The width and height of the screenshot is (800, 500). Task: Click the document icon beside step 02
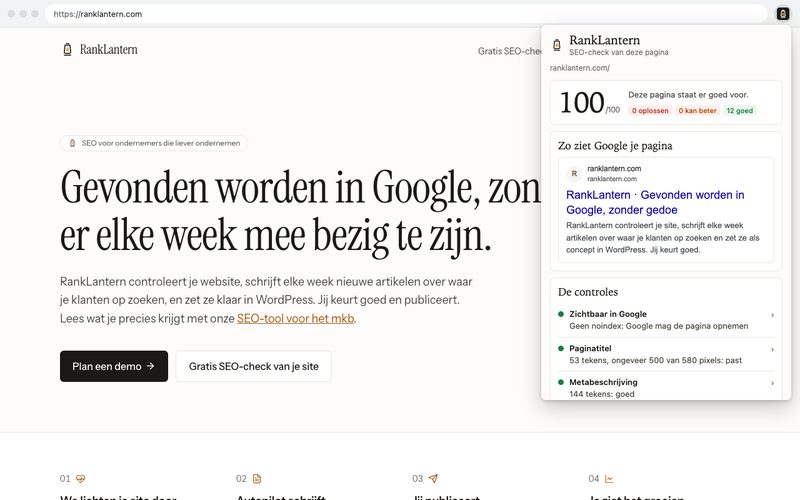pyautogui.click(x=257, y=479)
